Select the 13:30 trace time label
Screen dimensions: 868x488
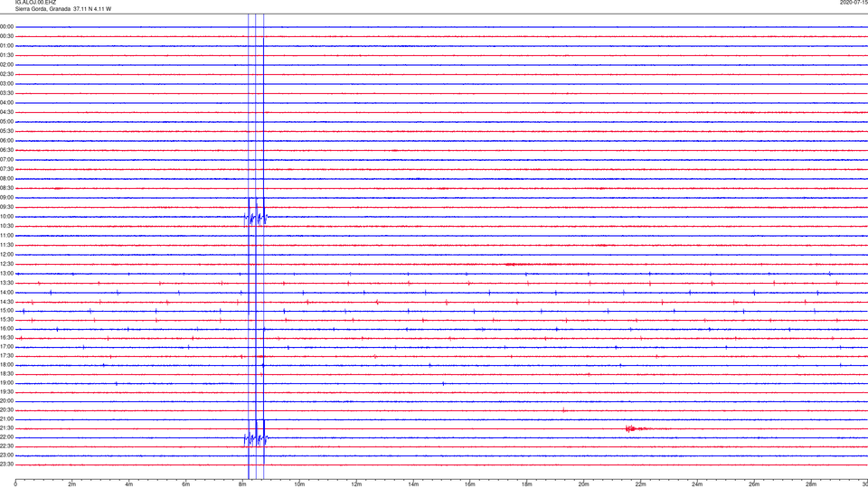[7, 283]
